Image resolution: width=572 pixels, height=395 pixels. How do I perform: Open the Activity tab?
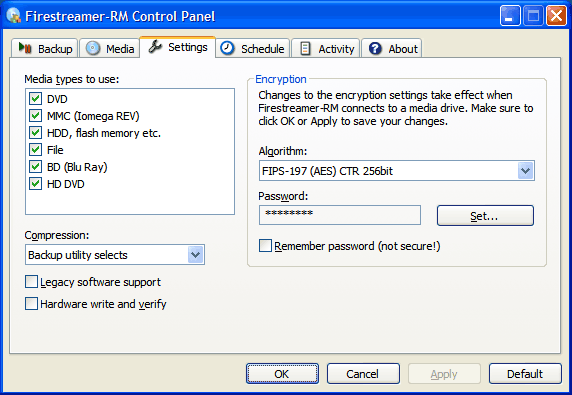coord(326,48)
